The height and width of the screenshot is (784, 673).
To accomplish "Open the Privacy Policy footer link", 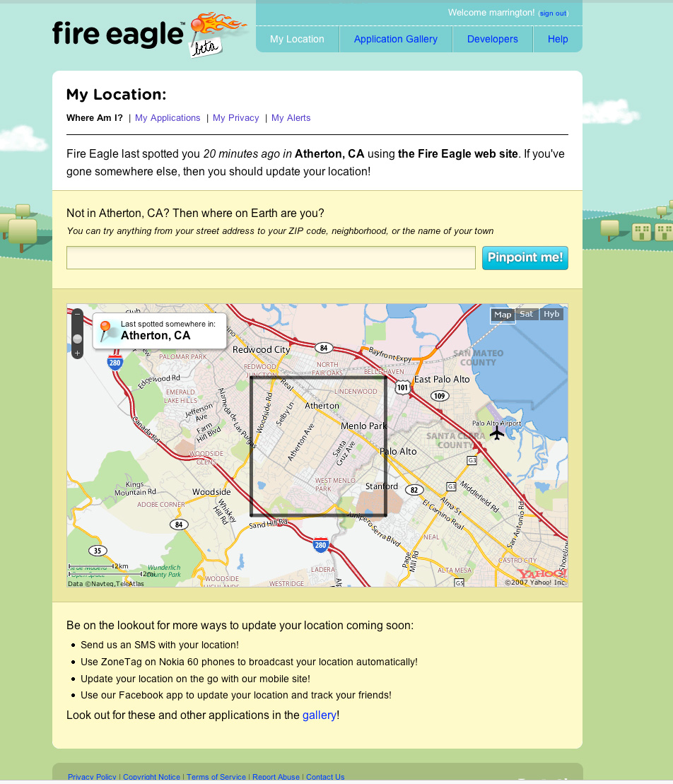I will coord(92,777).
